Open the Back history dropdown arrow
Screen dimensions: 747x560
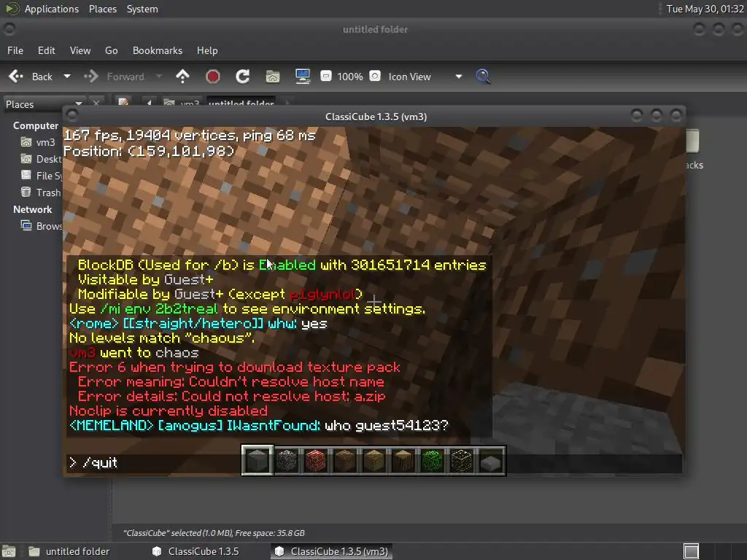tap(67, 76)
